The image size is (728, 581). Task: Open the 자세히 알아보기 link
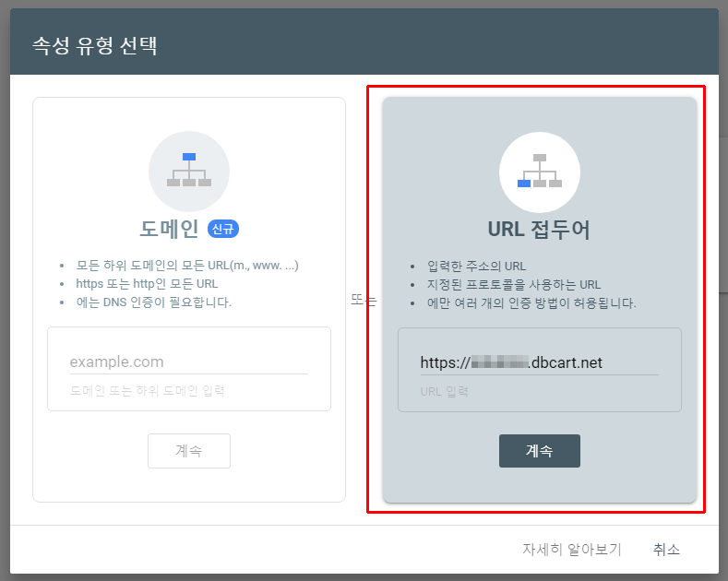pos(571,550)
